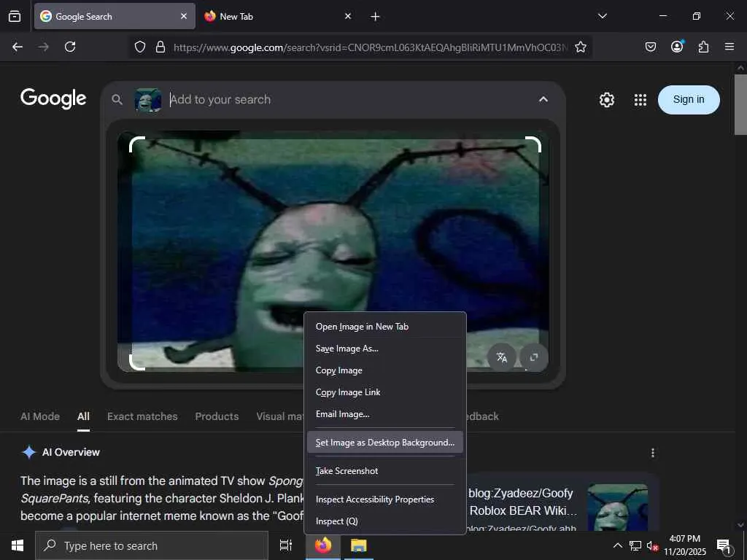Open the Windows Start menu
The image size is (747, 560).
pyautogui.click(x=18, y=545)
